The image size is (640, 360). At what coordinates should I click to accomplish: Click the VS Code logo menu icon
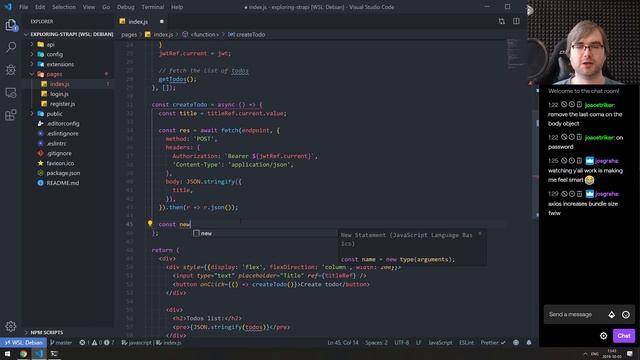[x=8, y=7]
